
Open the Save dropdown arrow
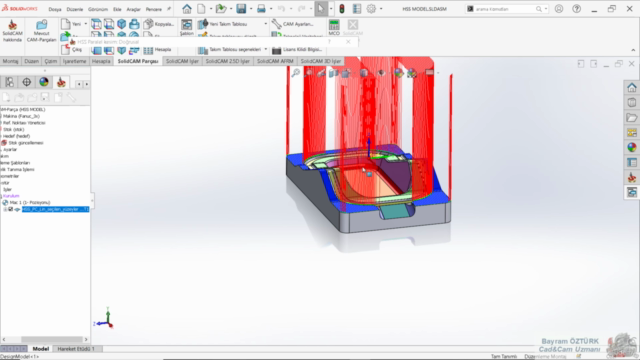[x=251, y=9]
